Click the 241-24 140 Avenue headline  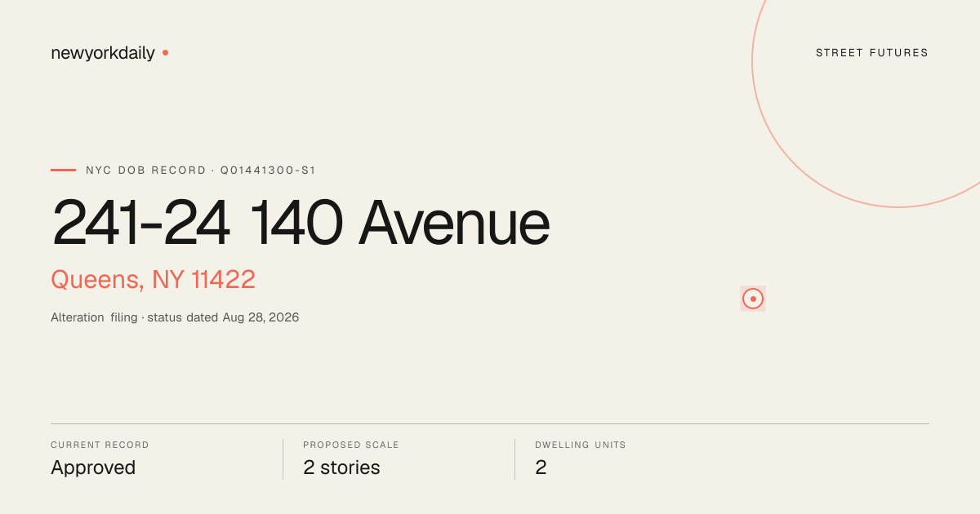pyautogui.click(x=301, y=223)
